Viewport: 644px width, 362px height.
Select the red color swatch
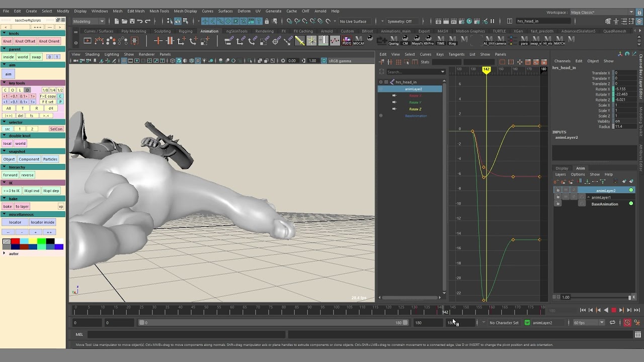pyautogui.click(x=16, y=241)
